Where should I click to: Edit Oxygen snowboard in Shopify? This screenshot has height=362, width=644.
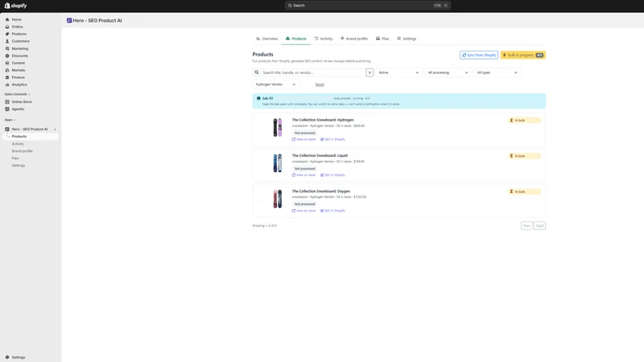click(332, 211)
